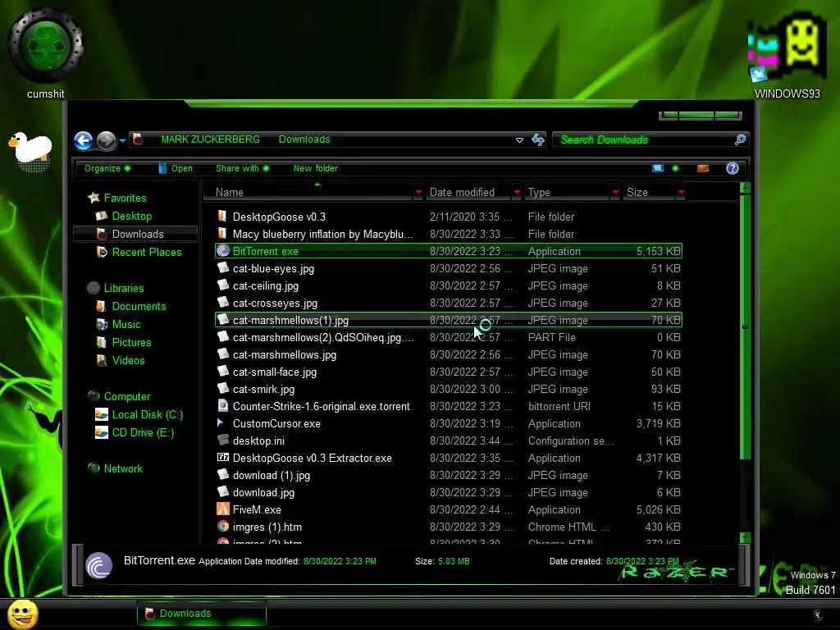Click the Downloads taskbar button
Screen dimensions: 840x630
pos(202,614)
